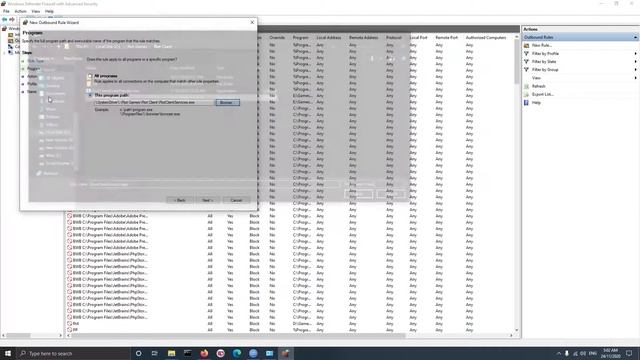Select the Connection Security Rules tree icon

coord(11,47)
